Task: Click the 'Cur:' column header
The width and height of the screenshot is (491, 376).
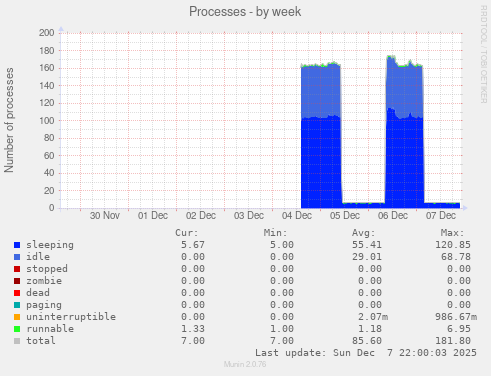Action: click(x=187, y=233)
